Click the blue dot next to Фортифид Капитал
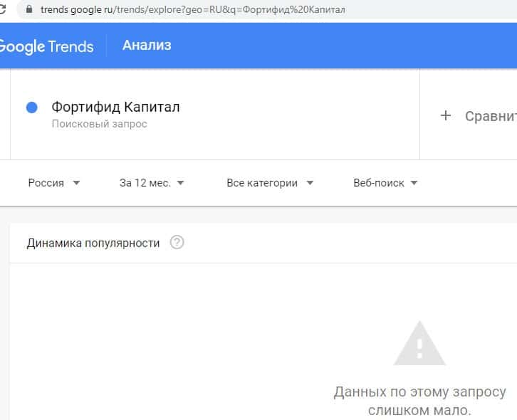The width and height of the screenshot is (517, 420). point(31,107)
